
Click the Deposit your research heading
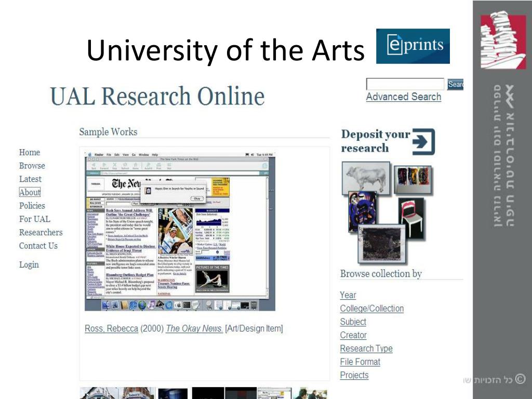click(375, 141)
